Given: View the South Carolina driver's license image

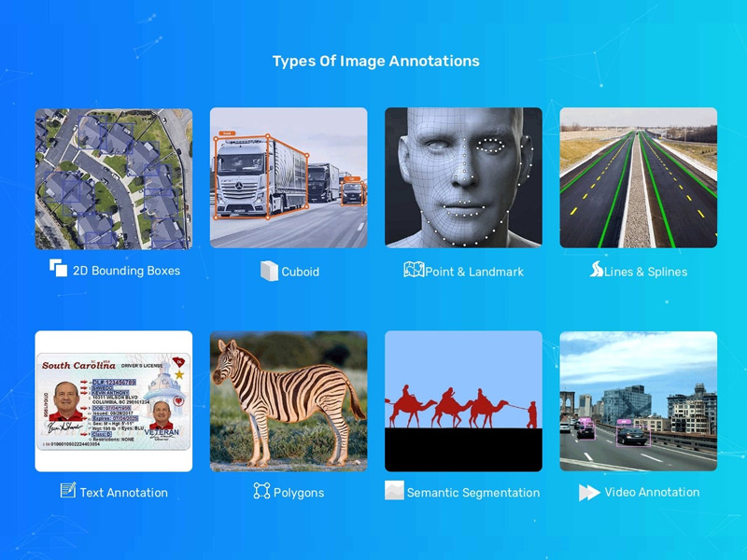Looking at the screenshot, I should pos(114,401).
